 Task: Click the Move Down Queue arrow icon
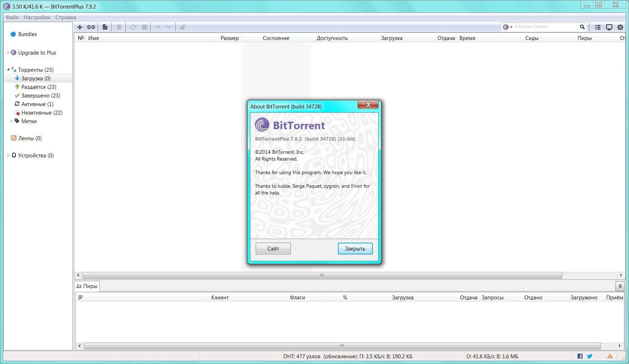point(169,27)
